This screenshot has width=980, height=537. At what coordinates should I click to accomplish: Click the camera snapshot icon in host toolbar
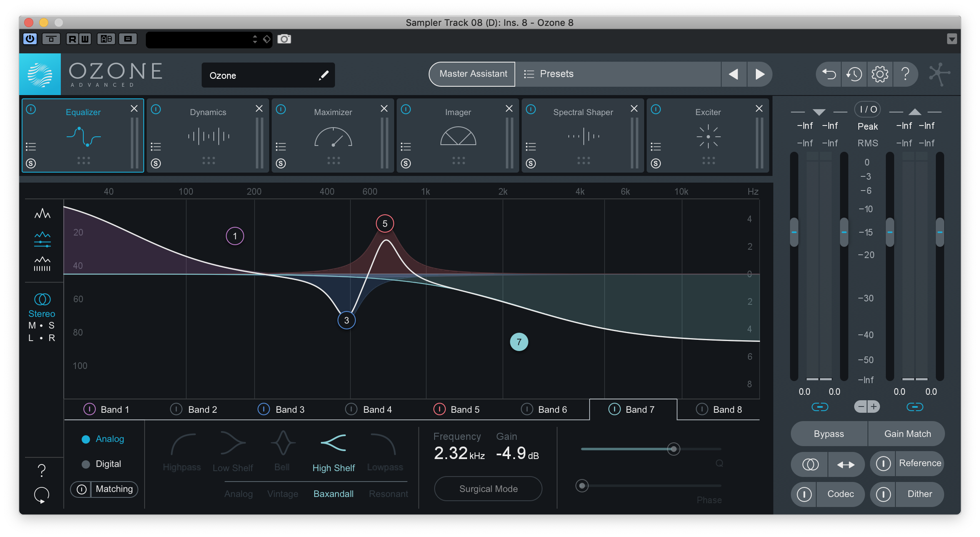284,39
